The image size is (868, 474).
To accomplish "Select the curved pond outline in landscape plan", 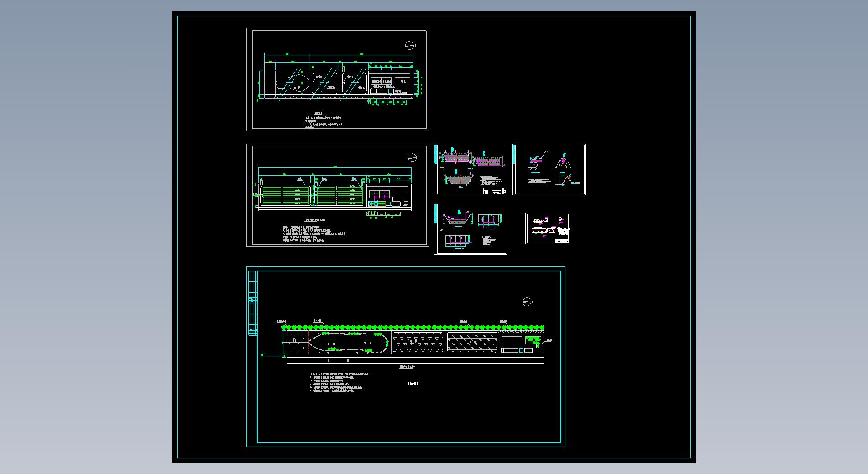I will (349, 342).
